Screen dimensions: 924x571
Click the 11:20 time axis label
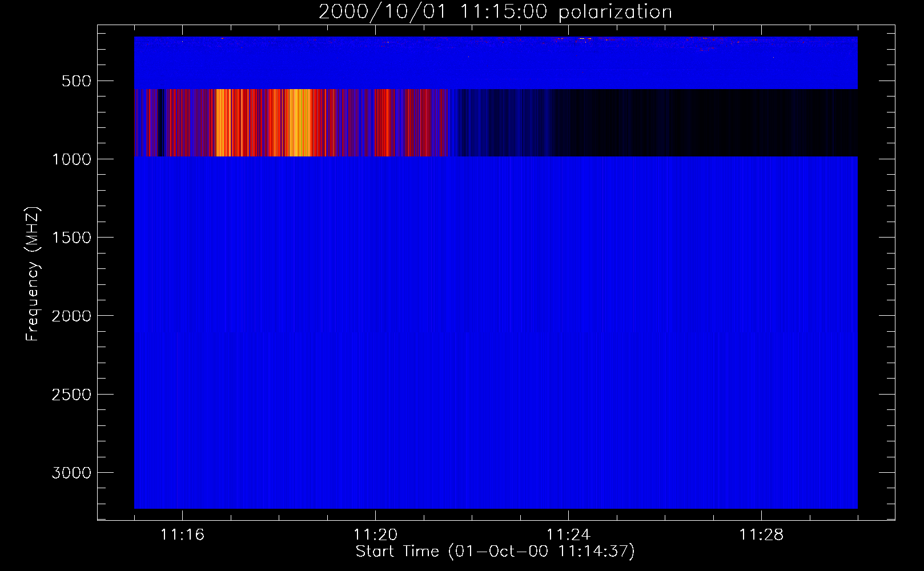[x=375, y=534]
